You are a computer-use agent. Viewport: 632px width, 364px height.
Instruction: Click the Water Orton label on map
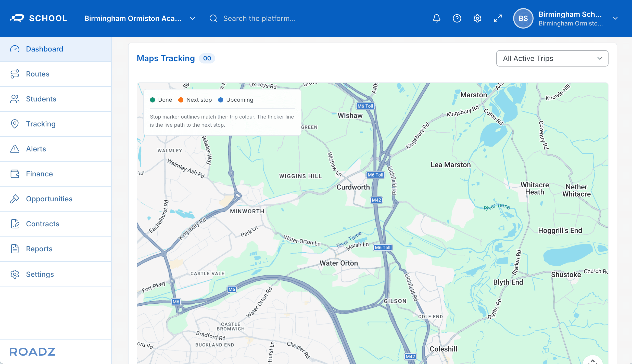339,263
